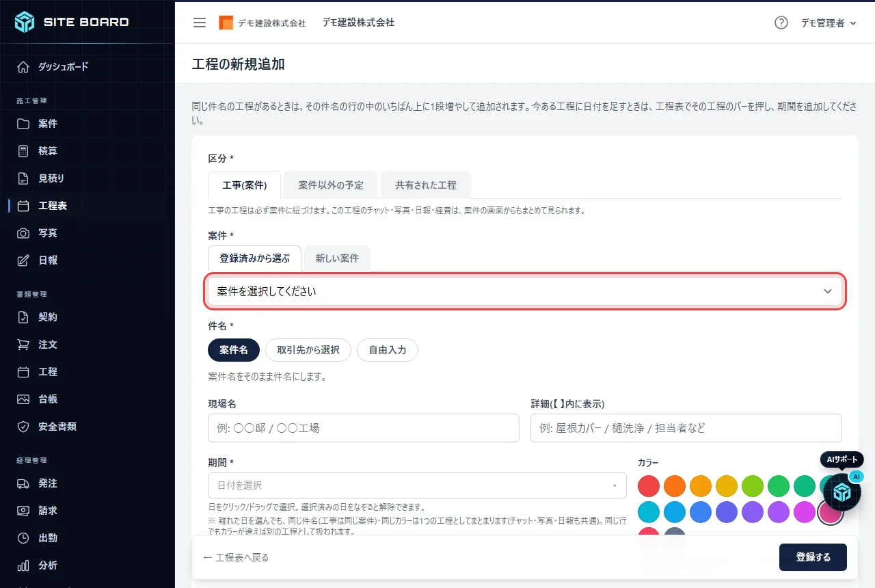Go to 分析 bar chart icon

23,565
